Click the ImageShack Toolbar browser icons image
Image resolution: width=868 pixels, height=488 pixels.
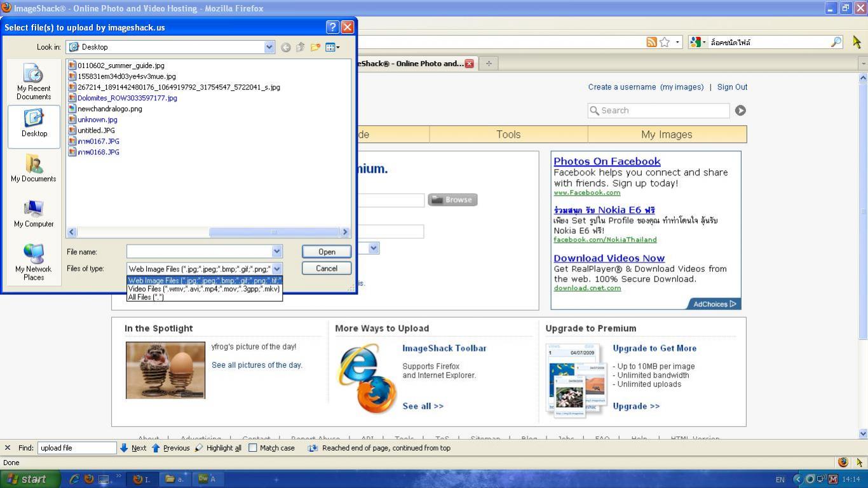pyautogui.click(x=368, y=379)
